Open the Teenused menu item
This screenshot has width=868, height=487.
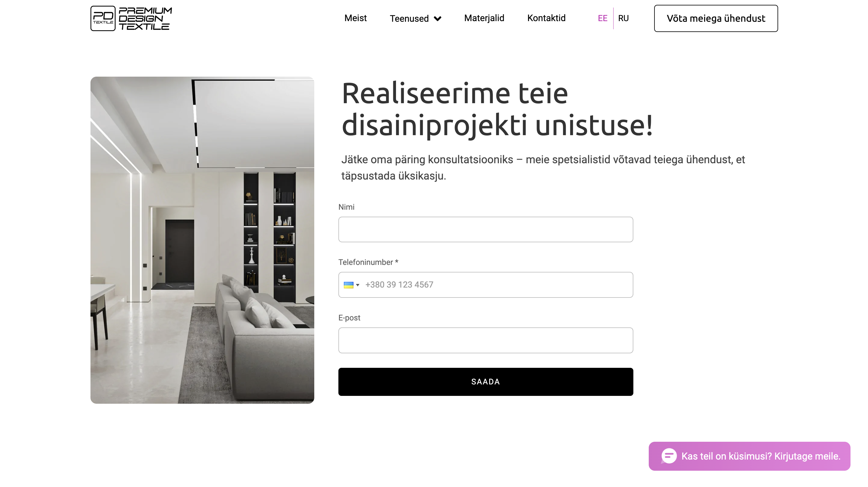(409, 18)
